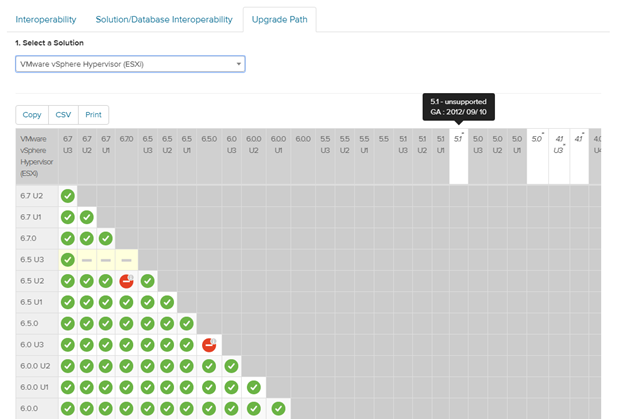Click 6.0.0 U2 row checkmark under 6.0 U3 column
Image resolution: width=623 pixels, height=419 pixels.
[x=231, y=366]
